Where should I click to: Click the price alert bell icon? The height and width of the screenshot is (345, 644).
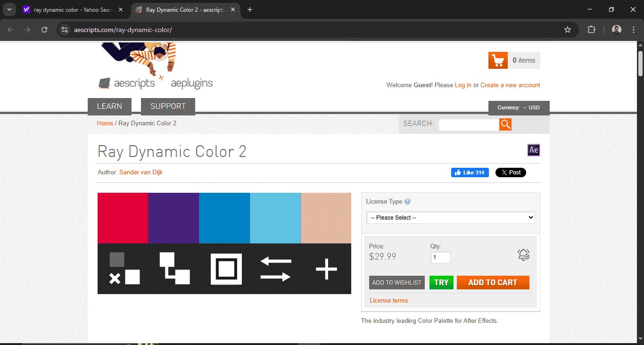523,255
